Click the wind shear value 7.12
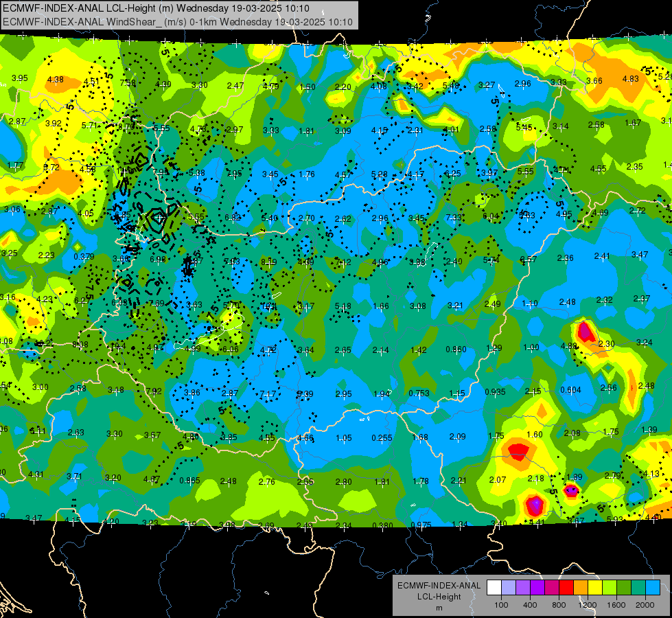The image size is (672, 618). tap(343, 262)
